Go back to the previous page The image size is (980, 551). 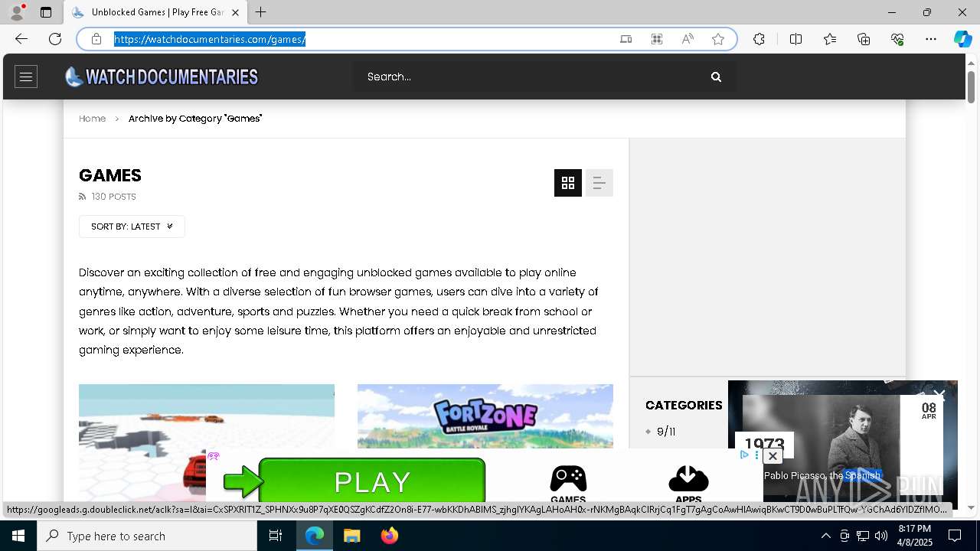pos(21,39)
